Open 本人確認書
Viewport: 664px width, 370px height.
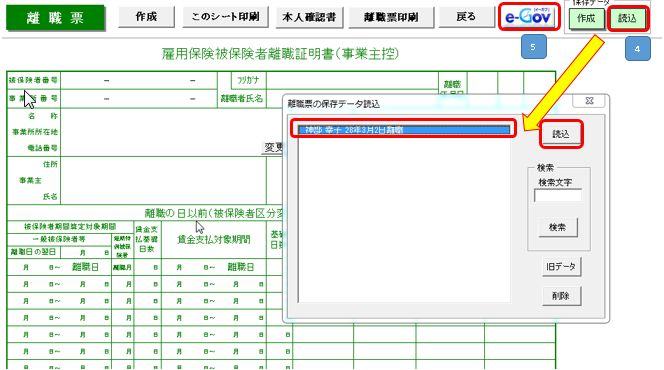[x=309, y=17]
